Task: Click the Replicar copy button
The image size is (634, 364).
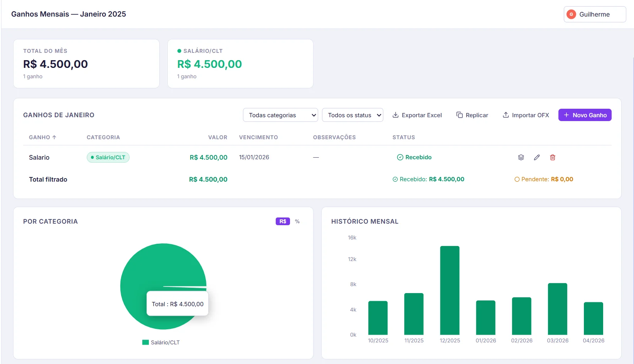Action: click(x=472, y=115)
